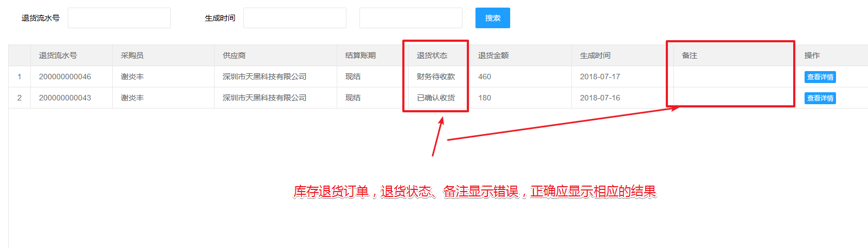Open 查看详情 for order 200000000046
Image resolution: width=868 pixels, height=248 pixels.
coord(820,77)
